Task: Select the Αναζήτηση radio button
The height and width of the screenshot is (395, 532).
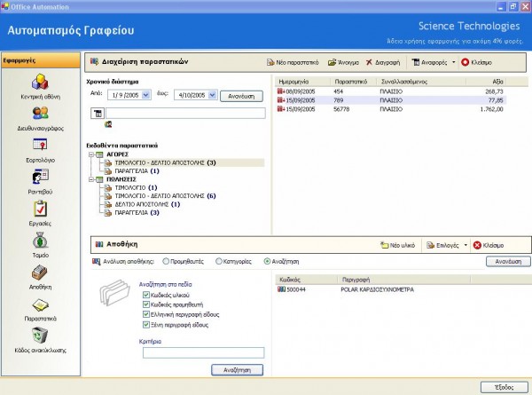Action: point(267,261)
